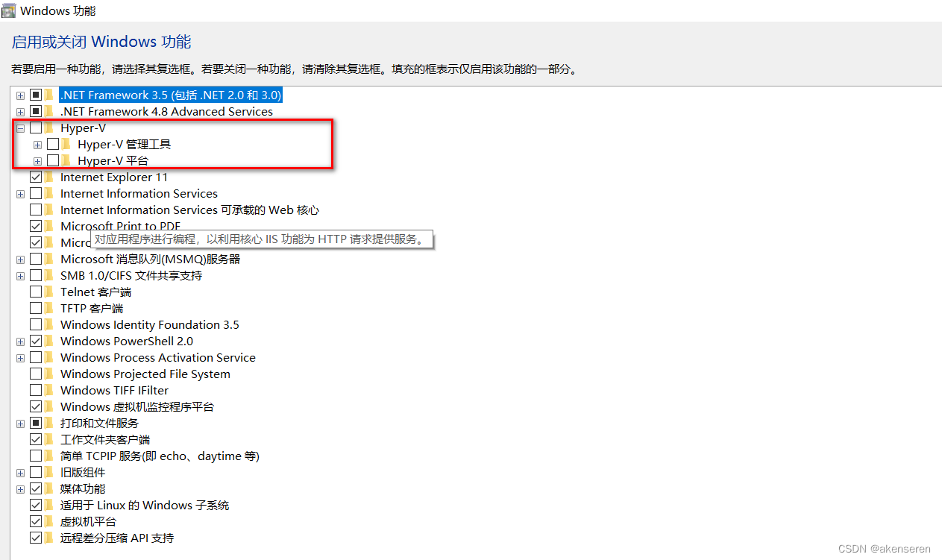Image resolution: width=942 pixels, height=560 pixels.
Task: Click the folder icon beside Windows 虚拟机监控程序平台
Action: (49, 407)
